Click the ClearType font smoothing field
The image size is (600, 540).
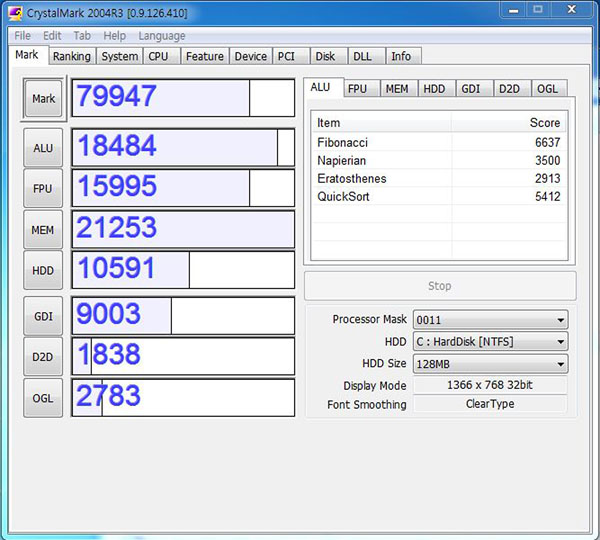coord(490,404)
